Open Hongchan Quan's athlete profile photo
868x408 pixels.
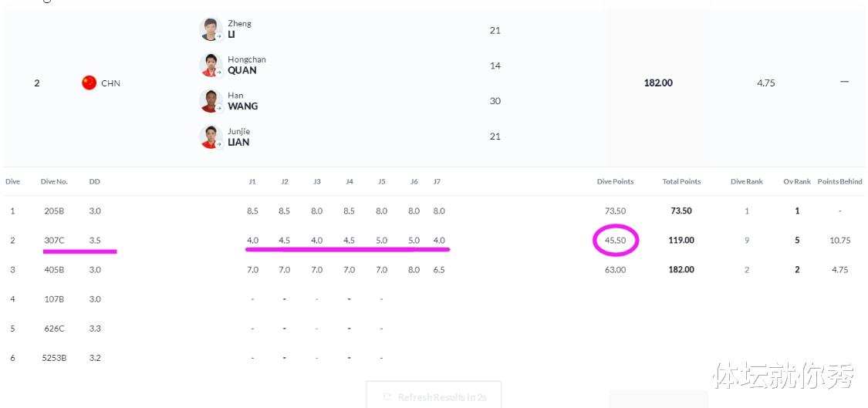tap(211, 66)
